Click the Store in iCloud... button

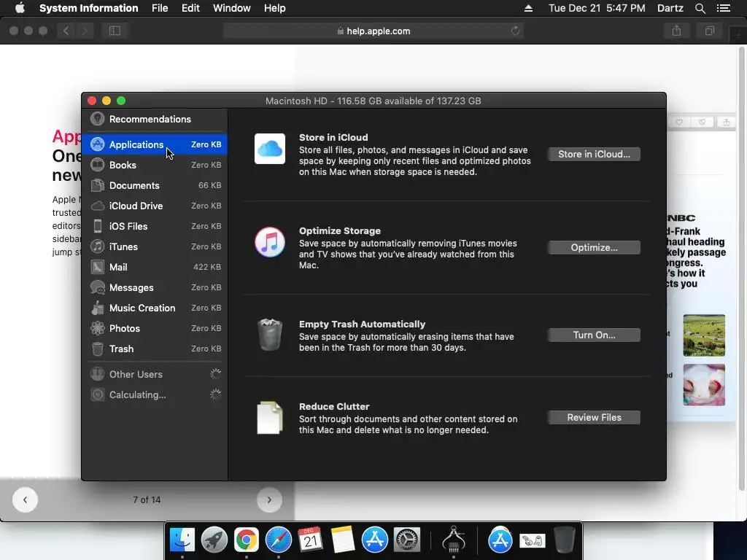(x=594, y=155)
